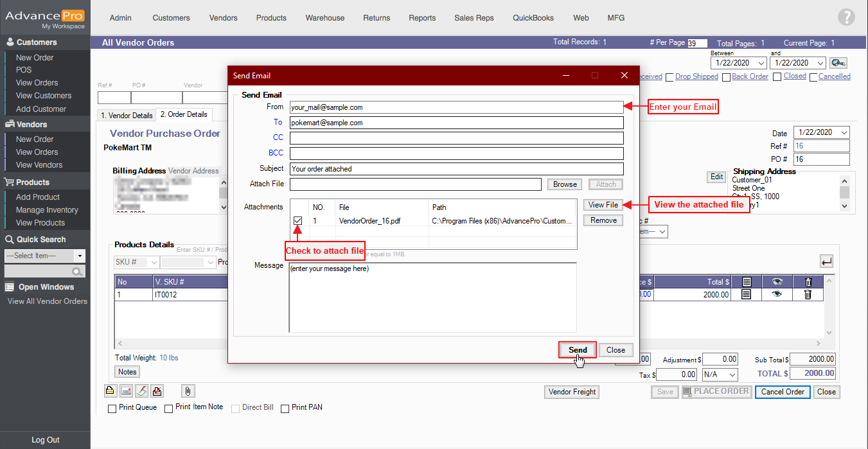
Task: Click the return arrow icon above product table
Action: pos(826,261)
